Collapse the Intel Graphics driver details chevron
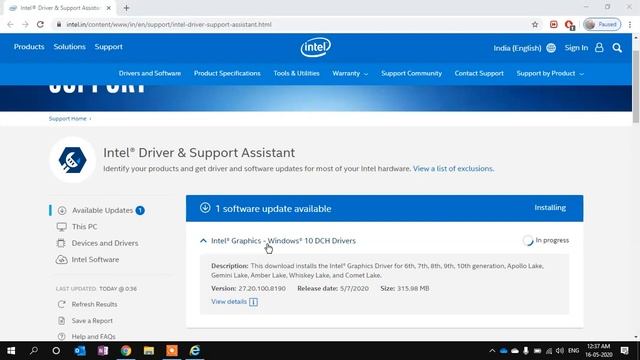 (203, 241)
